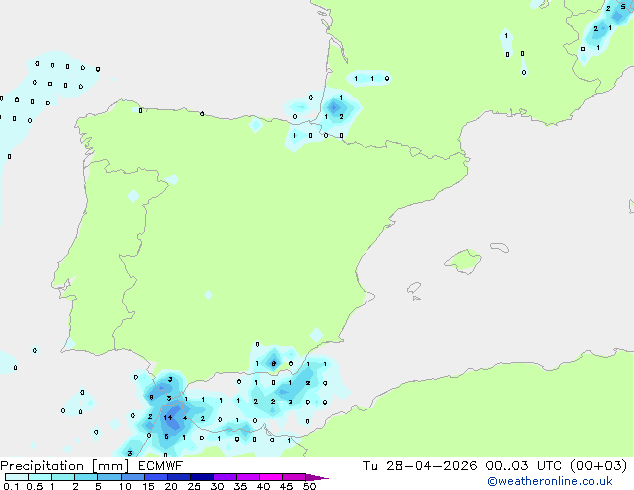Click the '(00+03)' forecast step label

pyautogui.click(x=598, y=466)
